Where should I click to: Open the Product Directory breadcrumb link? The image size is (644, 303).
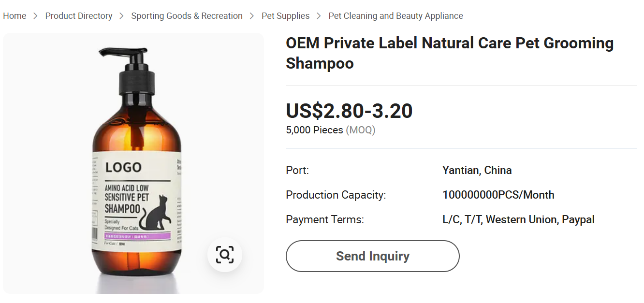[79, 16]
